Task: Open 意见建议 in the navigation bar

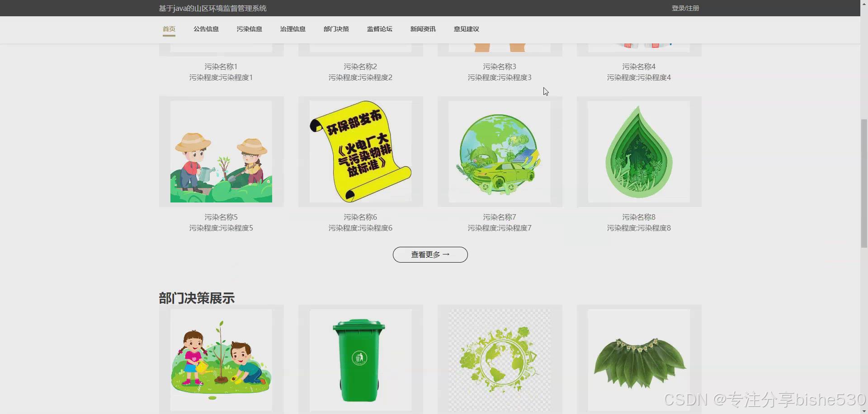Action: 467,29
